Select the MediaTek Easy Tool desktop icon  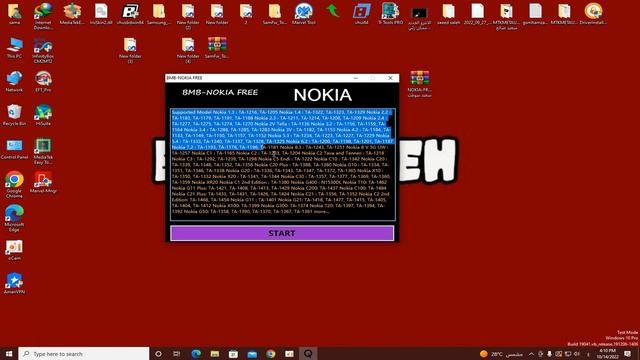[x=43, y=151]
